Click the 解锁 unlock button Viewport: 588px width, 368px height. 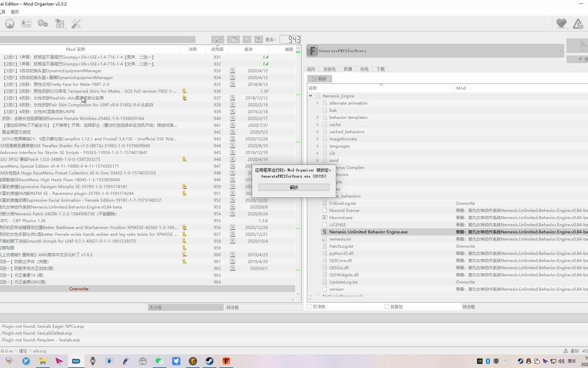click(294, 187)
